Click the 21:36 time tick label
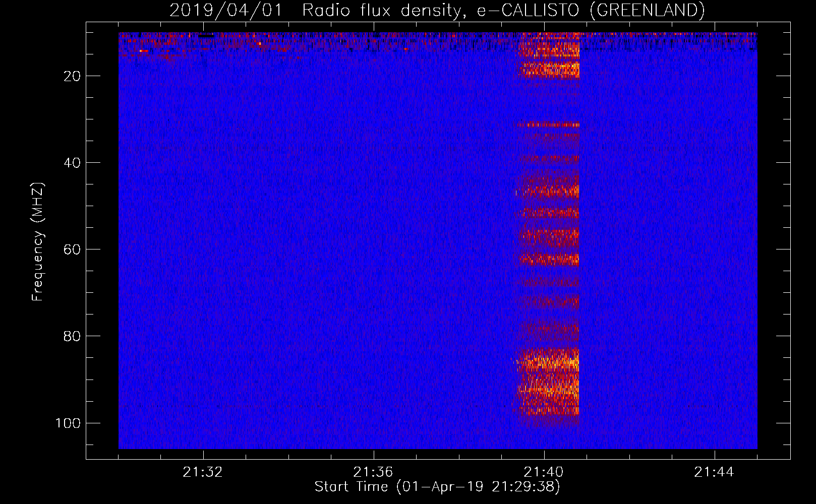Screen dimensions: 816x504 coord(373,472)
